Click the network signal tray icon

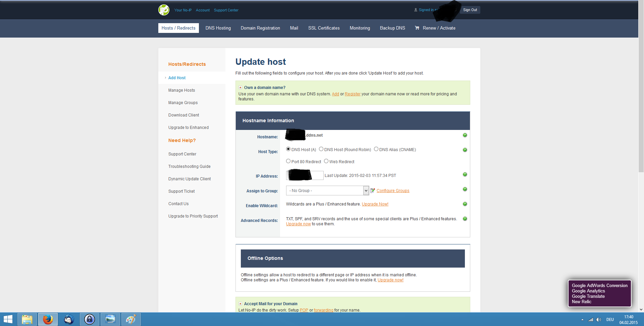point(591,320)
